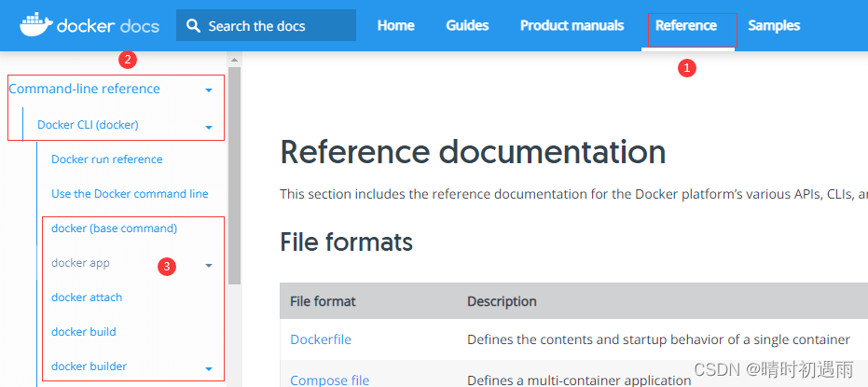Click in the Search the docs field
The image size is (868, 387).
pos(267,25)
